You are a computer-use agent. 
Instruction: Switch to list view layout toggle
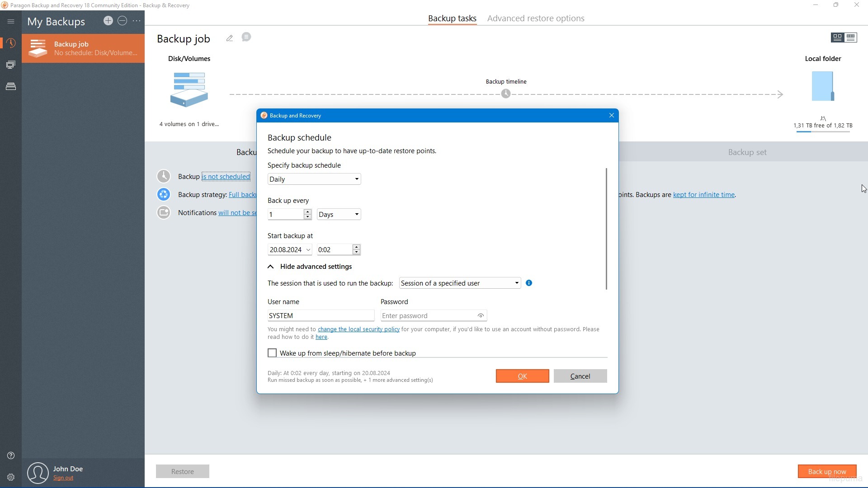click(x=851, y=38)
